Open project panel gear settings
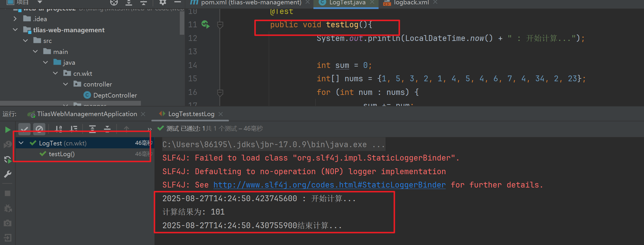The width and height of the screenshot is (644, 245). point(163,3)
